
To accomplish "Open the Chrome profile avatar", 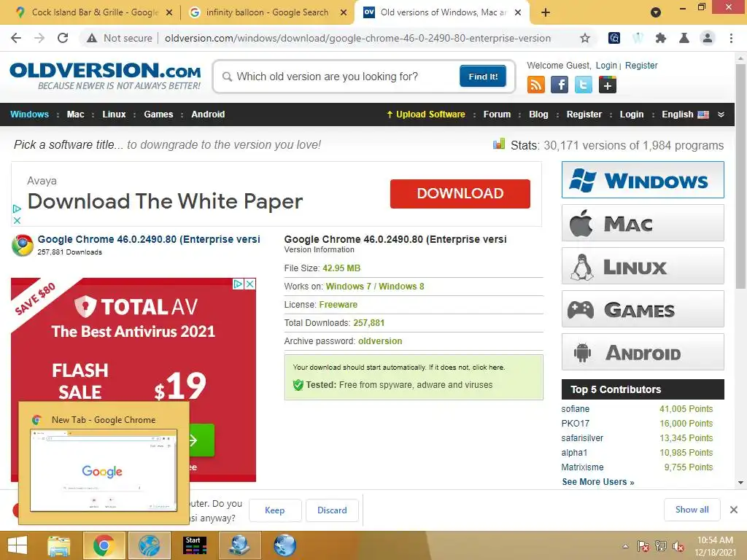I will click(x=708, y=38).
